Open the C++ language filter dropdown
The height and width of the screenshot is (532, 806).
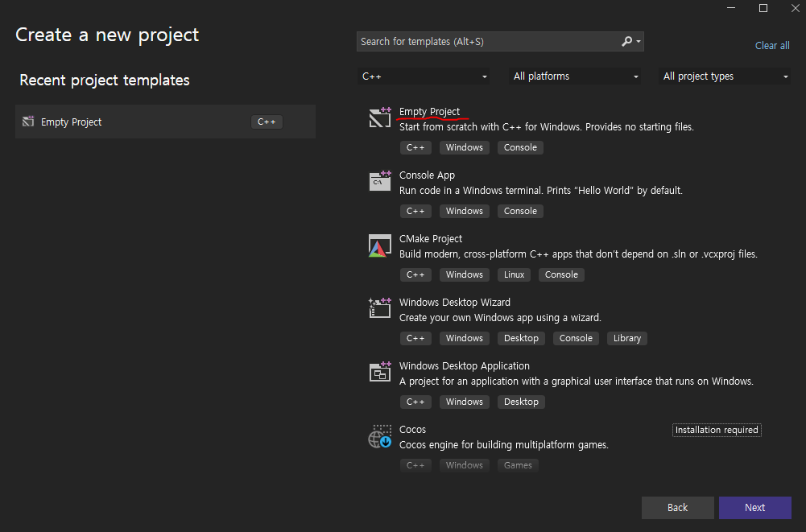[x=423, y=76]
